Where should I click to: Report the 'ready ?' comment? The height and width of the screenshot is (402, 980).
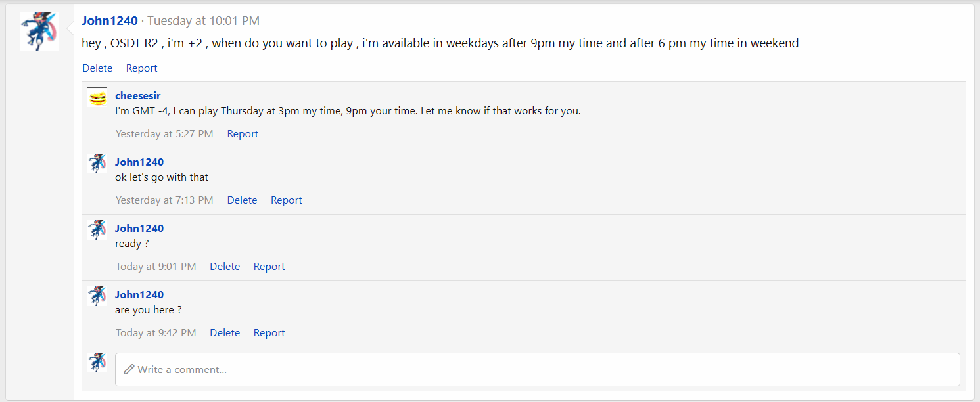tap(269, 267)
